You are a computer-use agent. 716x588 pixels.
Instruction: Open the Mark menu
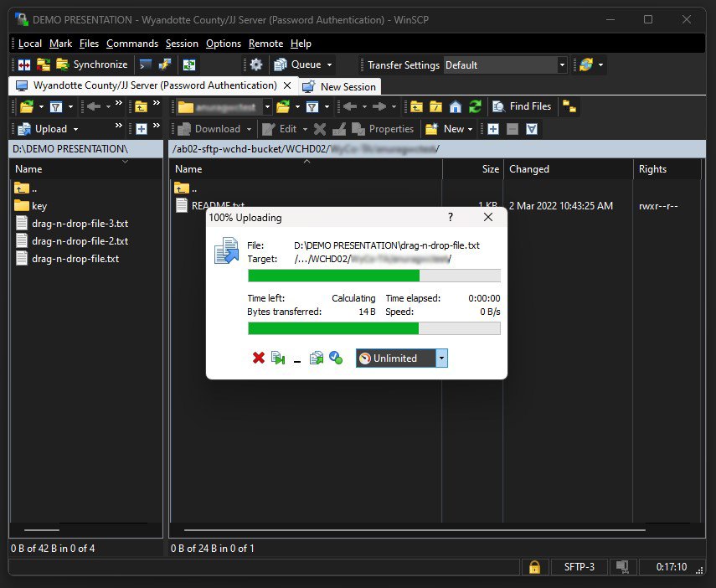61,44
